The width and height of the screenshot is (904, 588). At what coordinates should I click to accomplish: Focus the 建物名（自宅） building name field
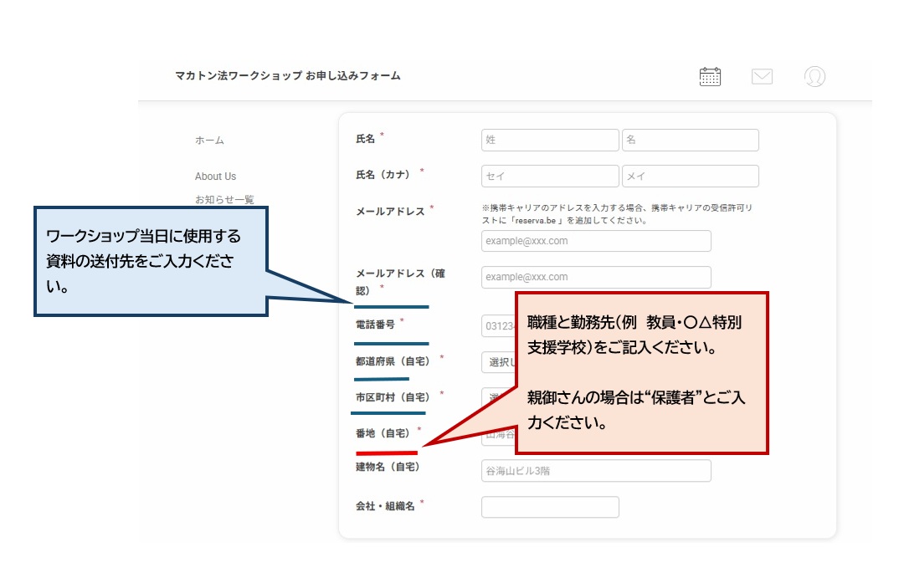click(596, 471)
